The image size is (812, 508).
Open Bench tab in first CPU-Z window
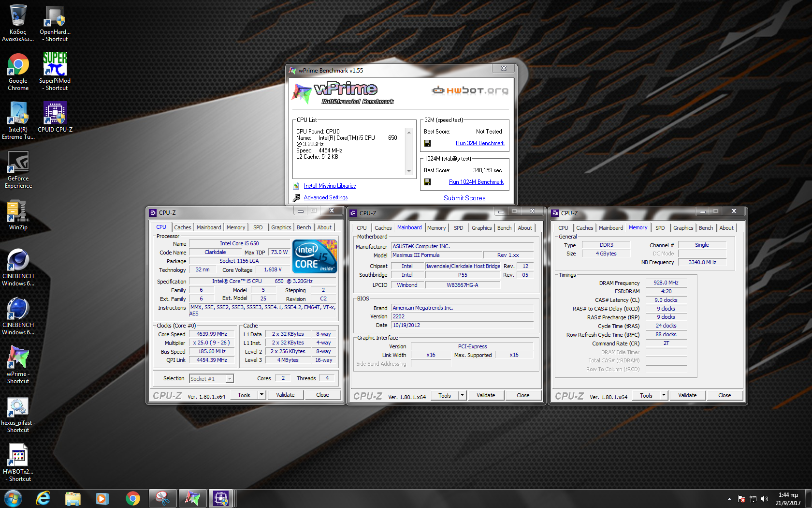coord(304,227)
